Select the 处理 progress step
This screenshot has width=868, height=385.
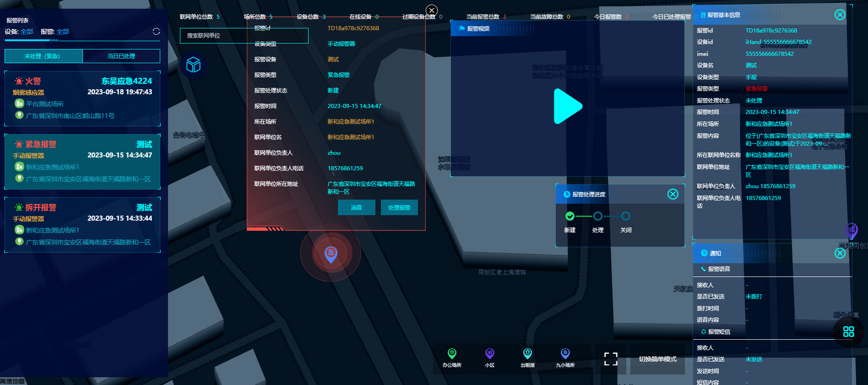[x=598, y=216]
